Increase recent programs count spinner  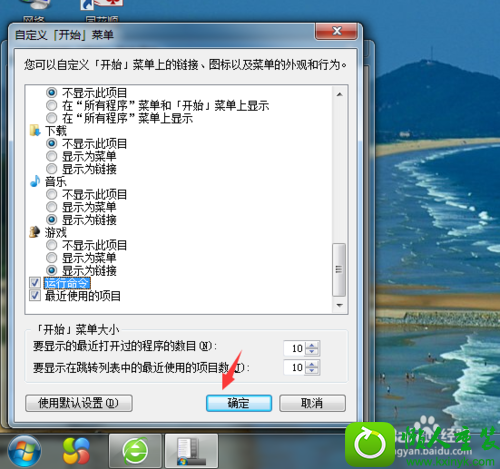pos(312,345)
